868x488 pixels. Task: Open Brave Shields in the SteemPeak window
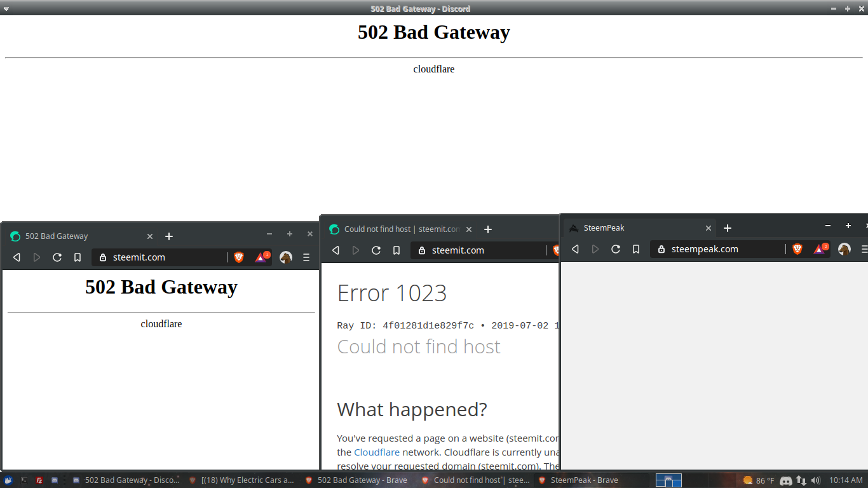click(x=797, y=249)
